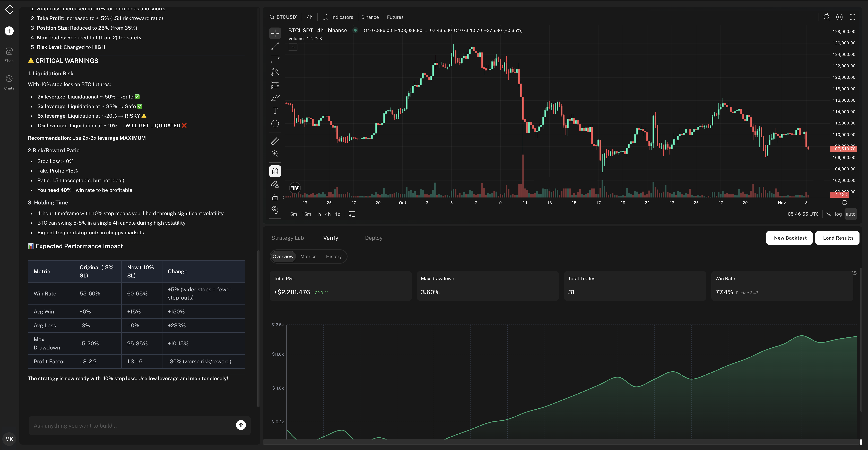Viewport: 868px width, 450px height.
Task: Select the trend line drawing tool
Action: pos(275,46)
